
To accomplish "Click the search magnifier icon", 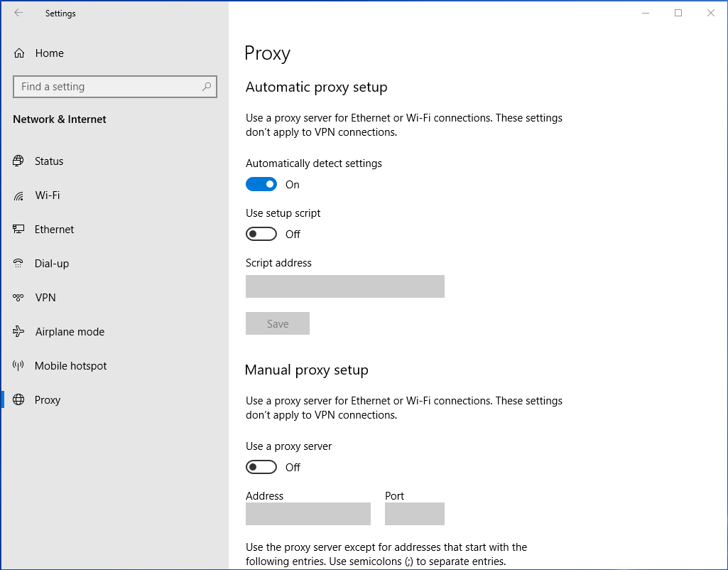I will (207, 87).
